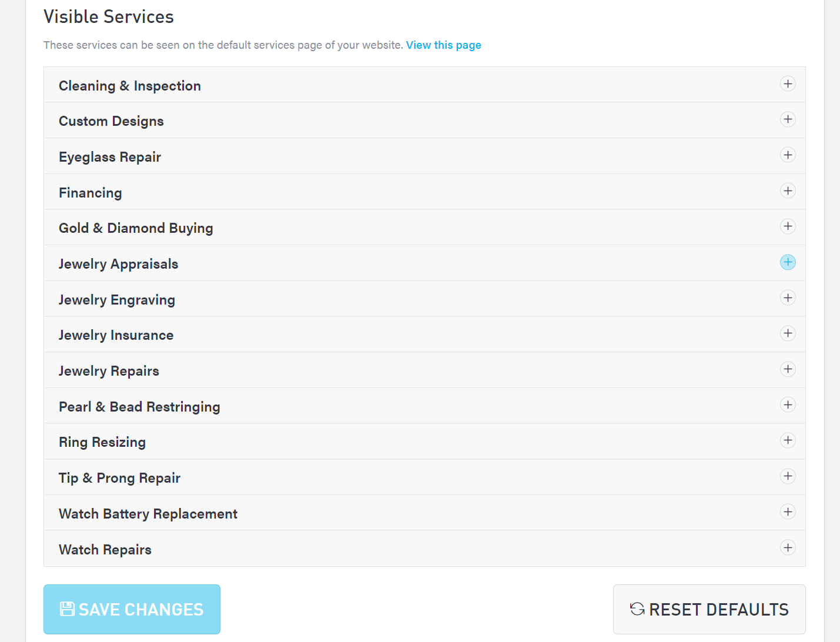This screenshot has width=840, height=642.
Task: Select the Jewelry Appraisals title text
Action: tap(118, 264)
